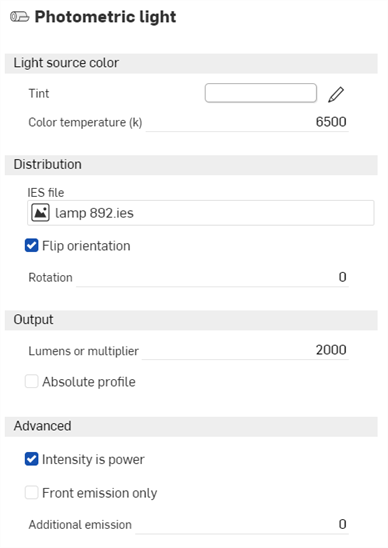Collapse the Light source color section
Viewport: 388px width, 548px height.
pyautogui.click(x=191, y=63)
